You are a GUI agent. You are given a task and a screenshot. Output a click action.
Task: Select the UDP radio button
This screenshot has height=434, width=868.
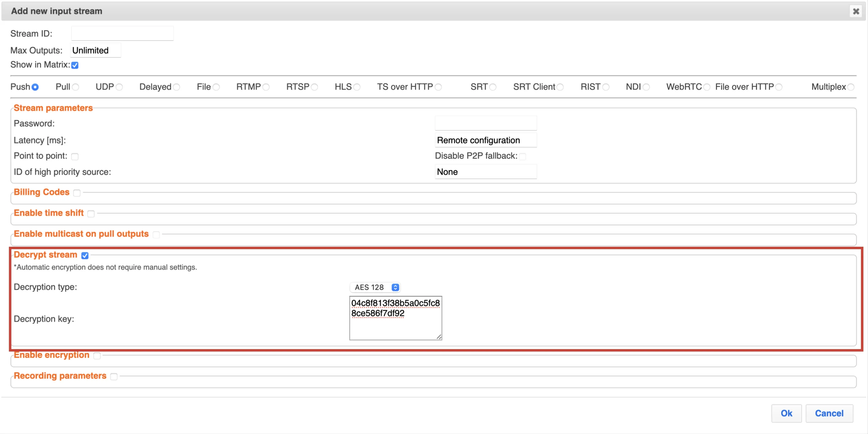(119, 87)
